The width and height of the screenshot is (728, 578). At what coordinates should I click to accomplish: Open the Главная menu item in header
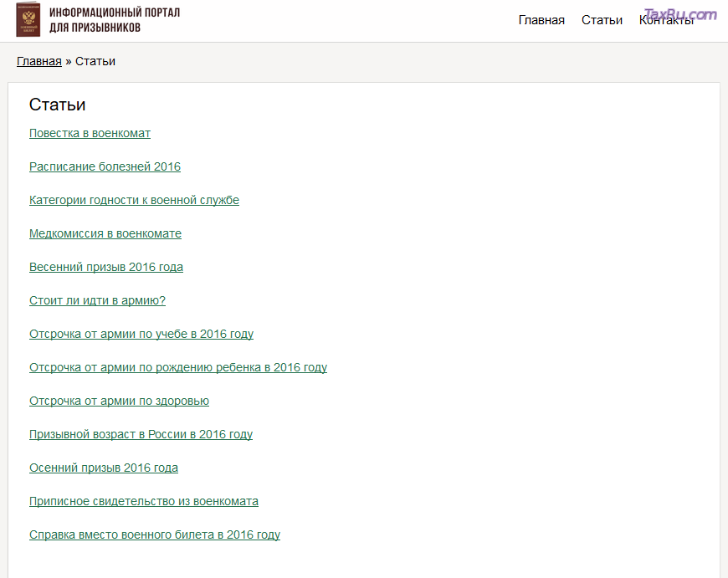(541, 20)
